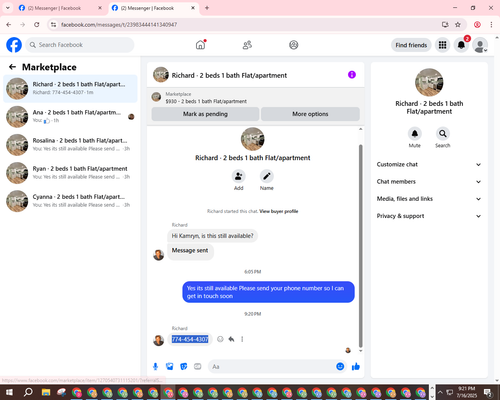Image resolution: width=500 pixels, height=400 pixels.
Task: Reply to the phone number message
Action: pyautogui.click(x=231, y=339)
